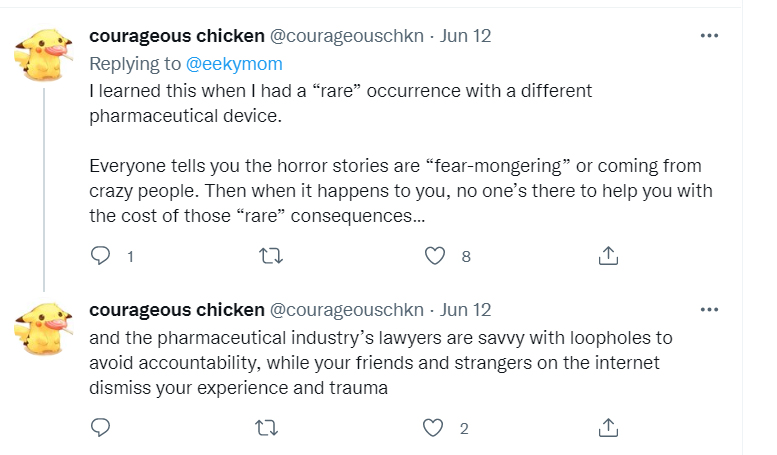The width and height of the screenshot is (777, 455).
Task: Open the first tweet's Jun 12 timestamp
Action: [466, 36]
